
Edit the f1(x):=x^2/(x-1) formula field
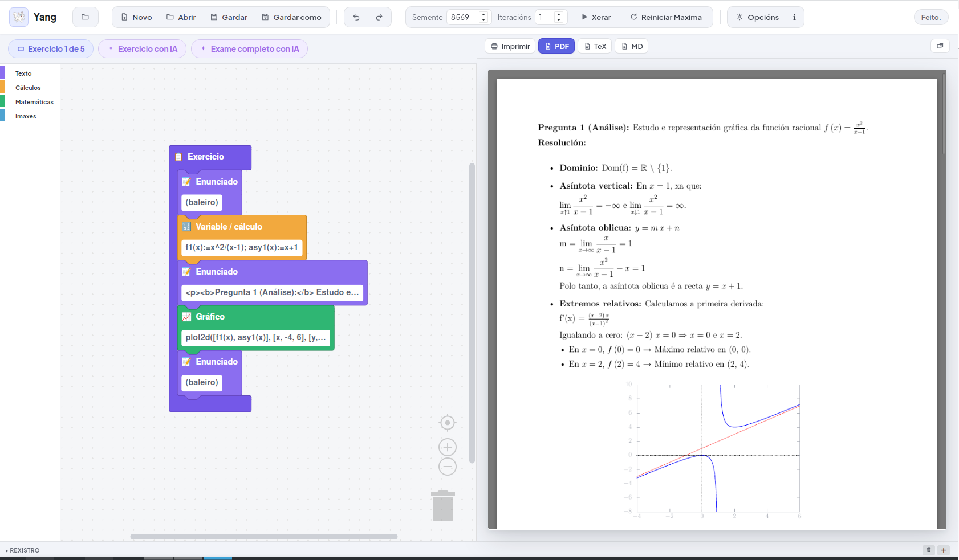242,247
